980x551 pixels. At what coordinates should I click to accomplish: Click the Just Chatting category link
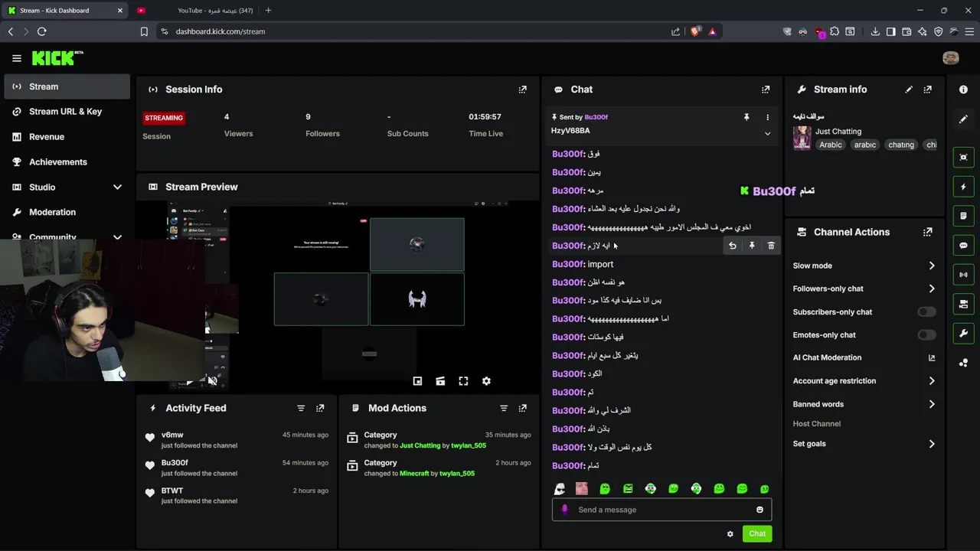coord(420,445)
